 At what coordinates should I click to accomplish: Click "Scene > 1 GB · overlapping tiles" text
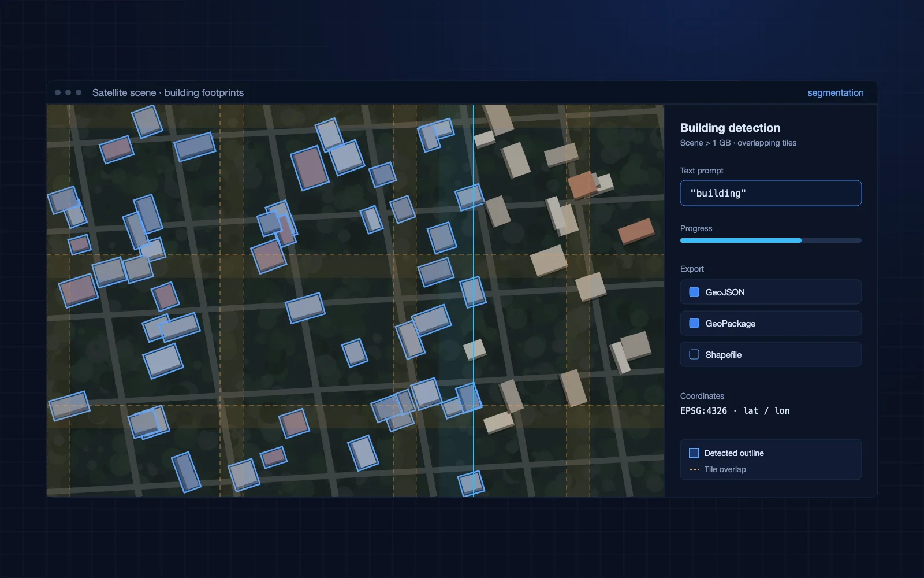(x=738, y=143)
